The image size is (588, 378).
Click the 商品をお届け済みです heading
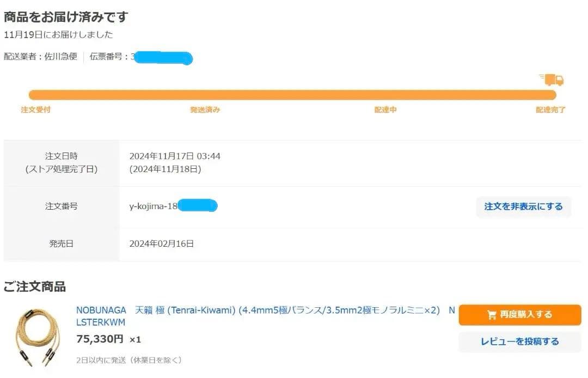point(66,17)
